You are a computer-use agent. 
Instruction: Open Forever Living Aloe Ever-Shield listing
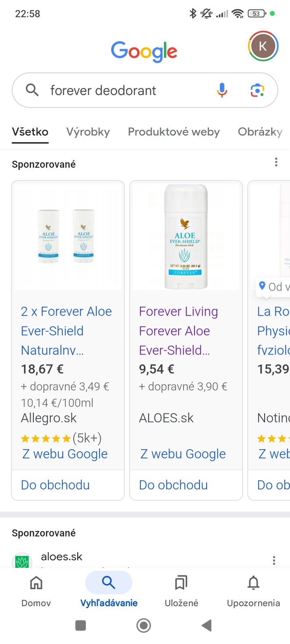coord(178,331)
